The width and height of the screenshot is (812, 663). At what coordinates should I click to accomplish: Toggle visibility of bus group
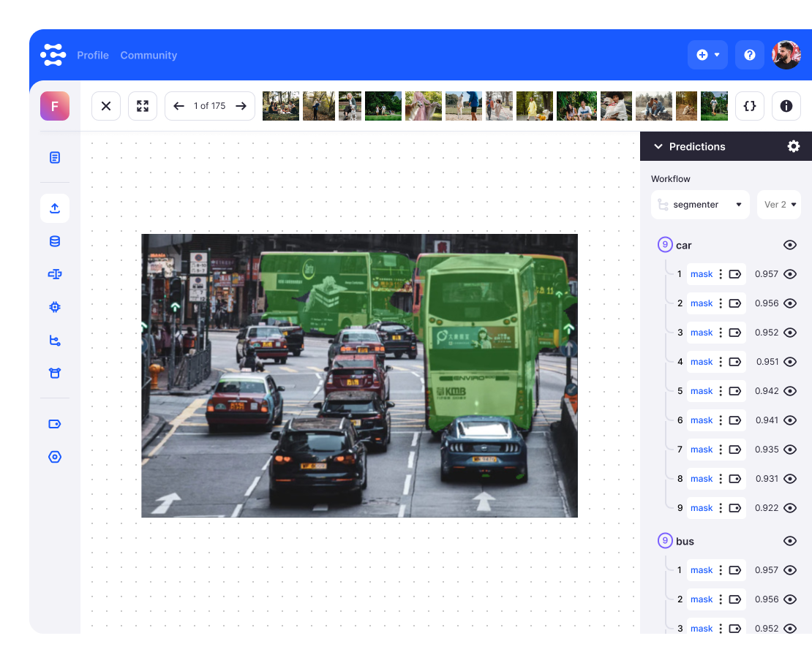tap(790, 541)
